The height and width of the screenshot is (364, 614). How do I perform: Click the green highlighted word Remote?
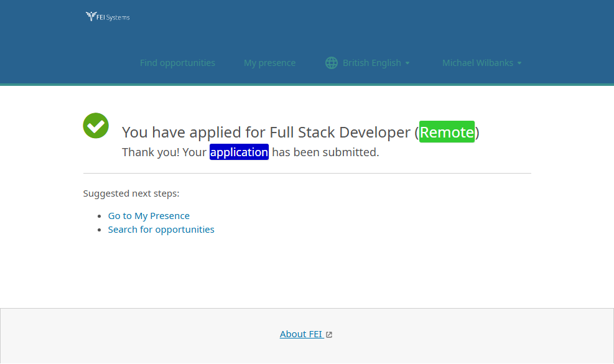447,132
